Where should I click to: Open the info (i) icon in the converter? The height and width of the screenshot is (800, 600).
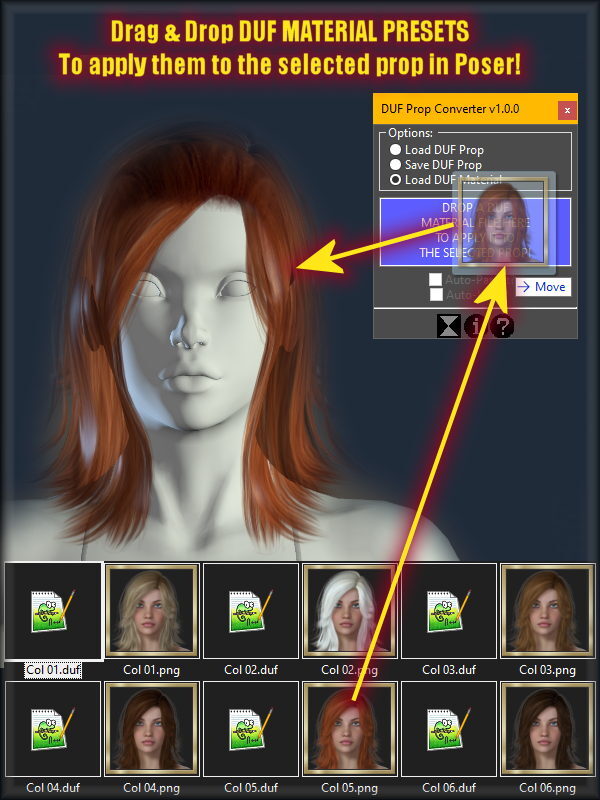tap(476, 326)
